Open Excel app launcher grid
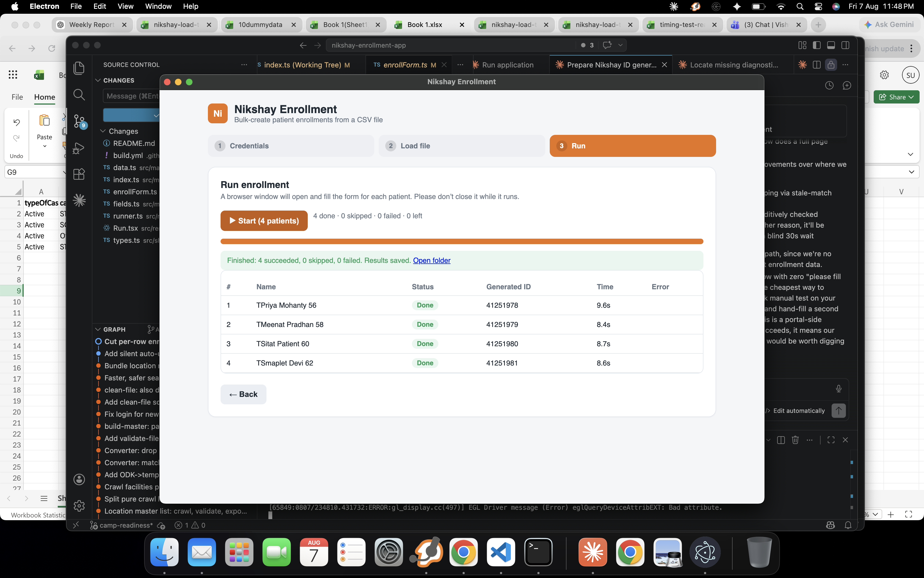Screen dimensions: 924x578 [13, 75]
